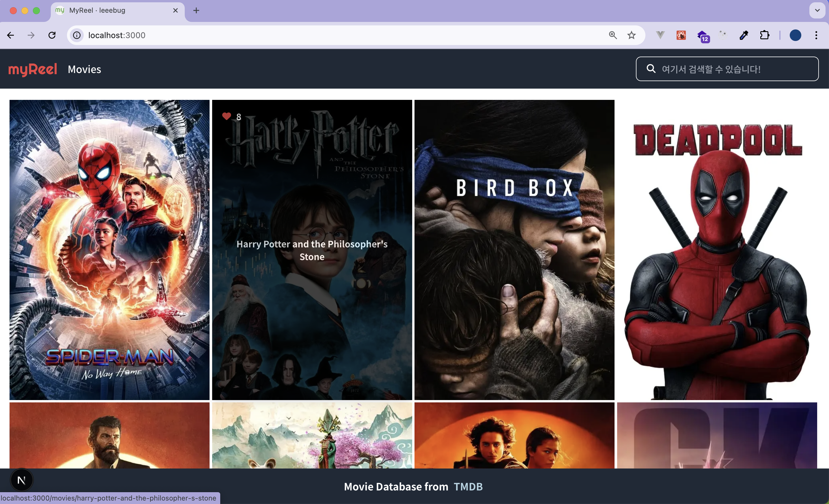Open the purple poster in second row
Viewport: 829px width, 504px height.
[717, 435]
